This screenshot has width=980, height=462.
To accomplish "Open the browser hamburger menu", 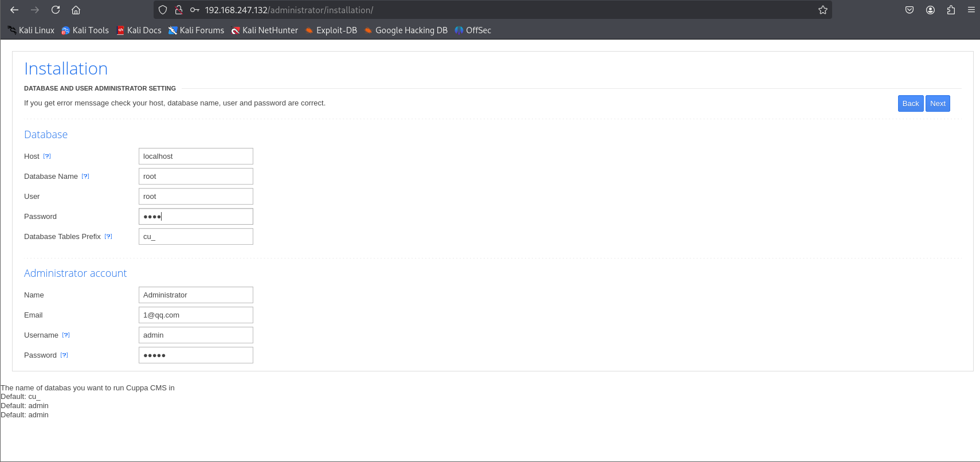I will 971,10.
